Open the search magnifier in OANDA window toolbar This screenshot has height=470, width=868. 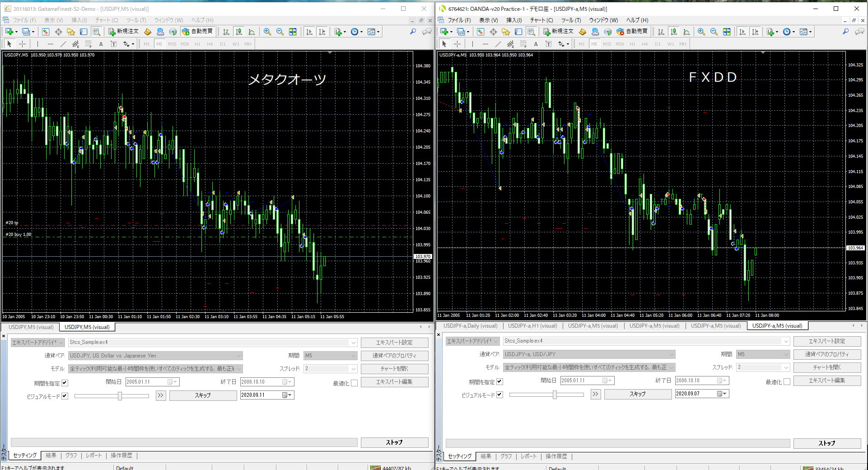[x=845, y=32]
